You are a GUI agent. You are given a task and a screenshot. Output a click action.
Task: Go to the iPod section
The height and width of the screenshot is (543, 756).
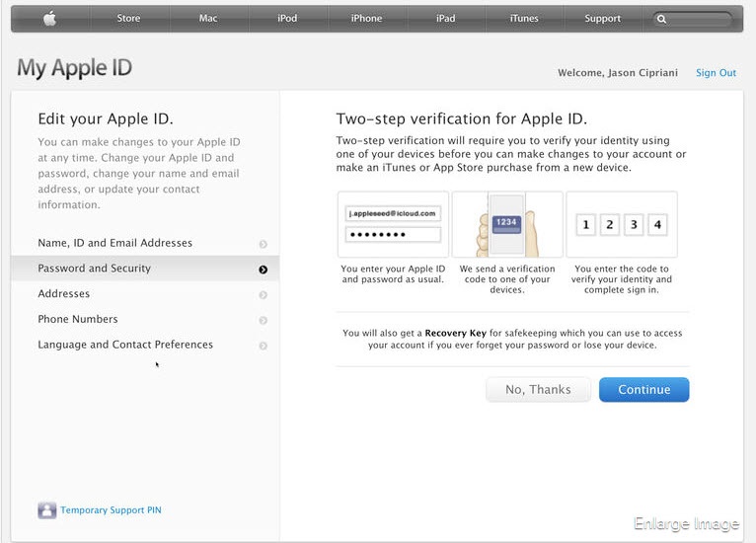pyautogui.click(x=287, y=19)
